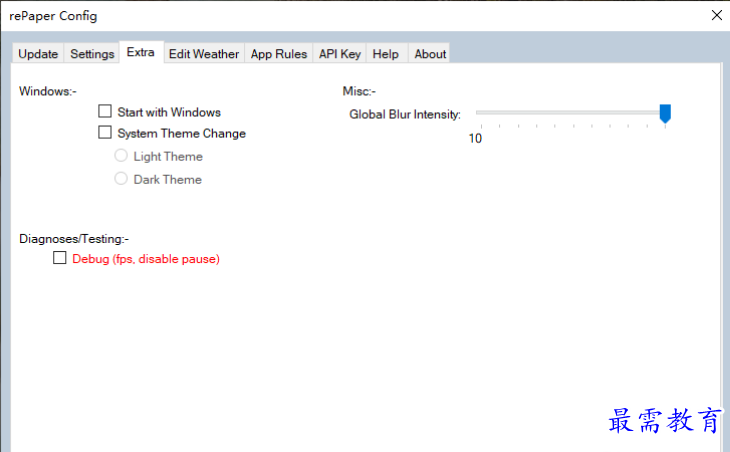Click the rePaper Config title text
Viewport: 730px width, 452px height.
53,16
